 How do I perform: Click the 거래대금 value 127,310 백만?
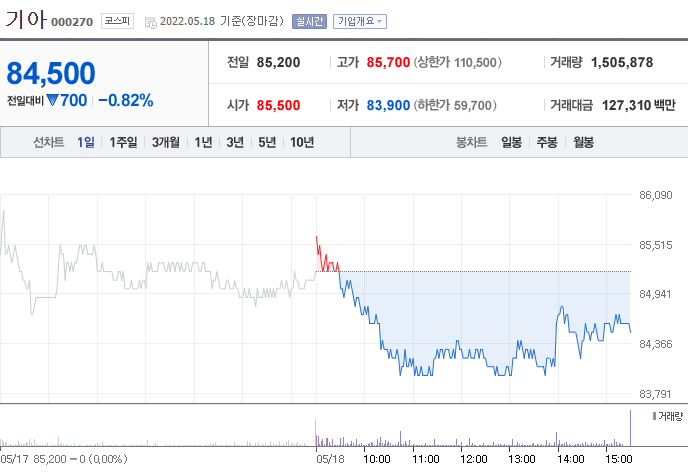[638, 105]
